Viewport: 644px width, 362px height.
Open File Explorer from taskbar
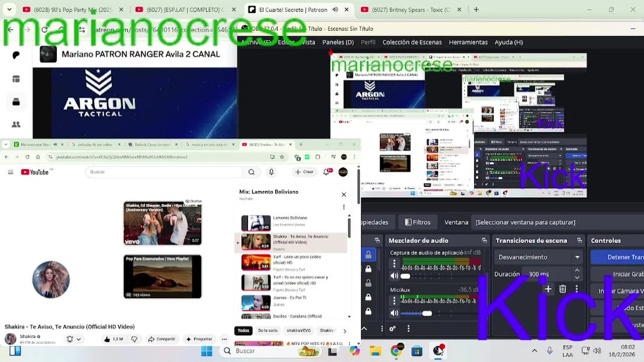pyautogui.click(x=375, y=351)
